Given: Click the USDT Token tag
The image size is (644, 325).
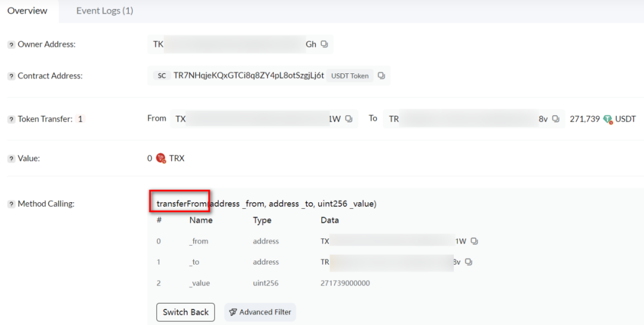Looking at the screenshot, I should [x=350, y=76].
